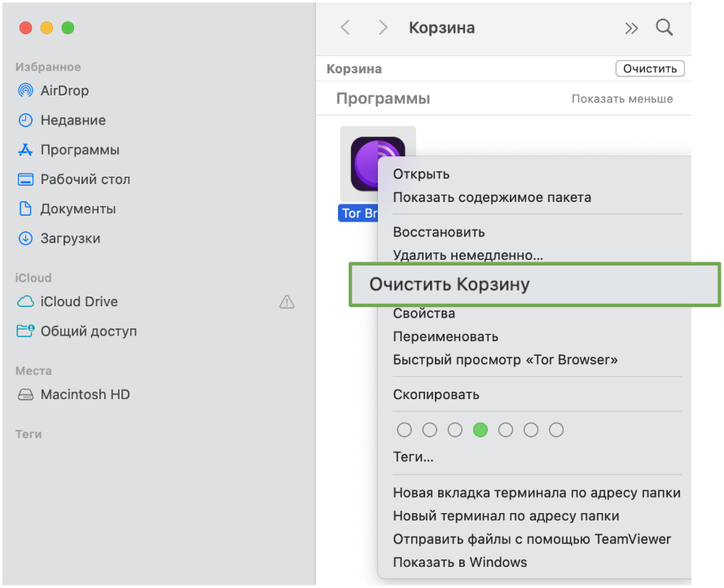Image resolution: width=724 pixels, height=588 pixels.
Task: Click the forward navigation arrow
Action: click(x=383, y=27)
